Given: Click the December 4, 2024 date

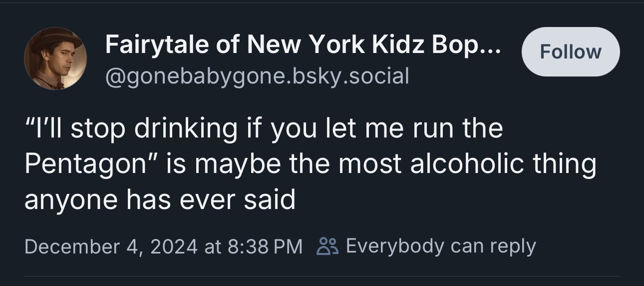Looking at the screenshot, I should (111, 246).
